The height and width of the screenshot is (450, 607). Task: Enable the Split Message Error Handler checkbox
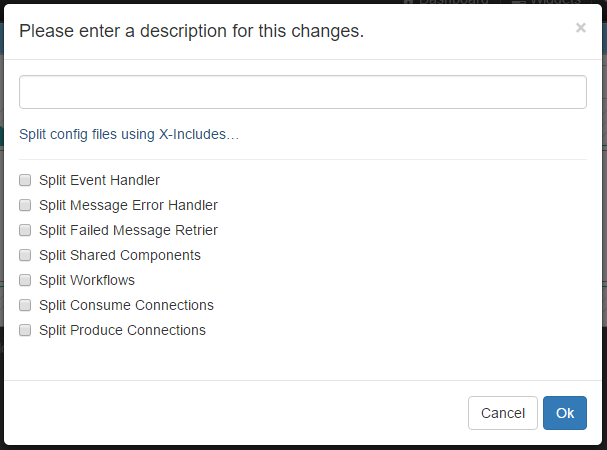click(25, 205)
